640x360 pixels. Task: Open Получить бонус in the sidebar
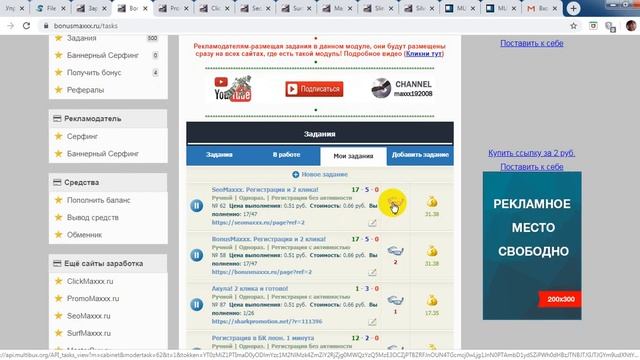pos(94,73)
